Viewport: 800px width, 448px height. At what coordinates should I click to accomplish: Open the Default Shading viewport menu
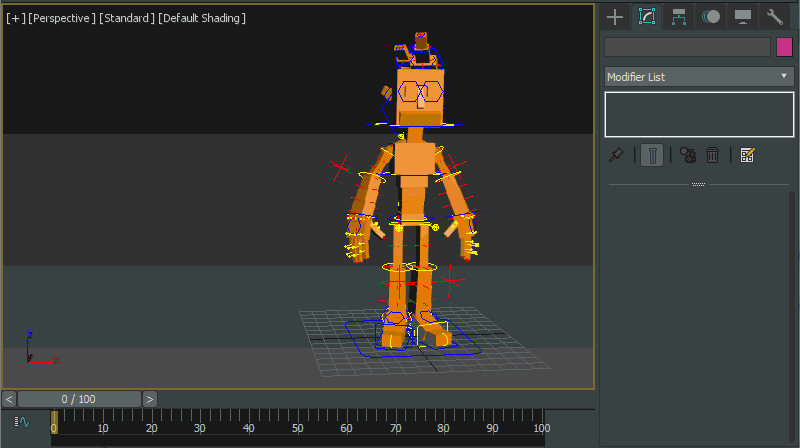coord(202,18)
